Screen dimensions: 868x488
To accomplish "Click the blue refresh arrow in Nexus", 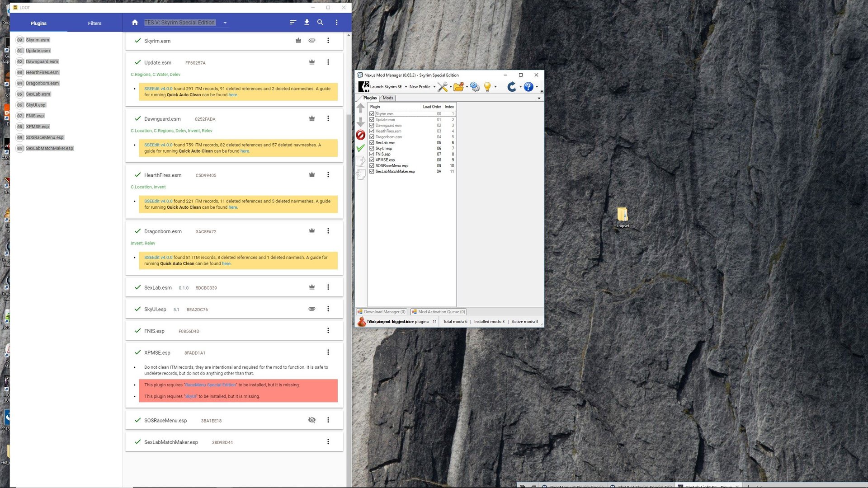I will click(x=512, y=87).
